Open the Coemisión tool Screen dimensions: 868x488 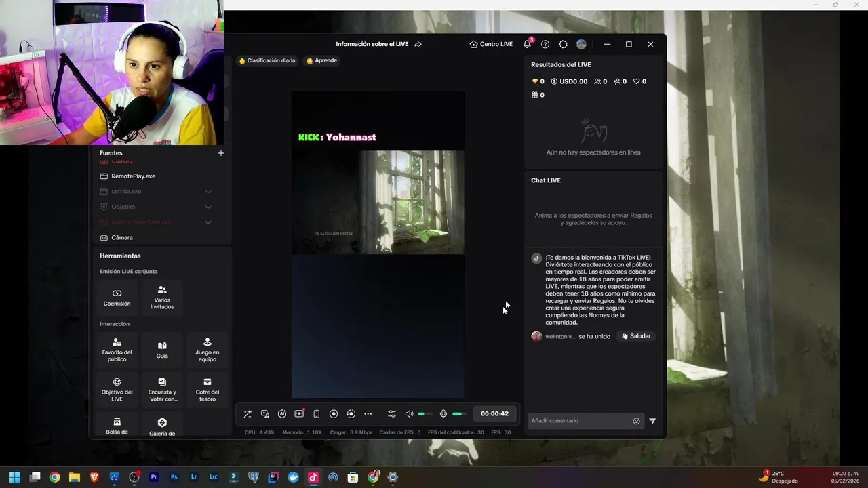tap(117, 298)
